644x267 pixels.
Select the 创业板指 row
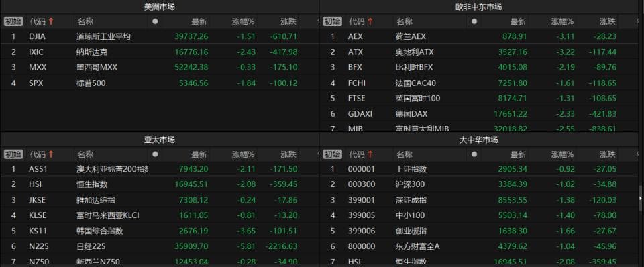pyautogui.click(x=478, y=231)
